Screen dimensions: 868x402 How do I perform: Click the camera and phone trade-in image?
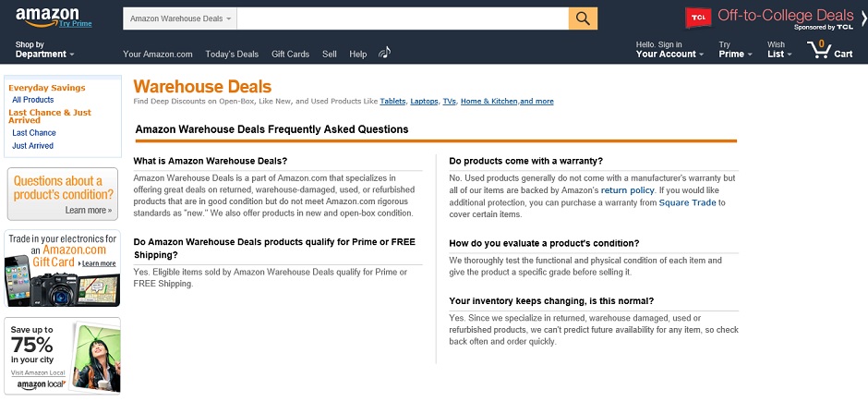42,284
